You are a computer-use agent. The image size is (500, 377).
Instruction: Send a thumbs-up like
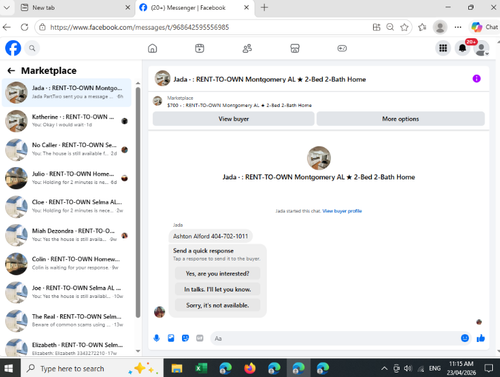point(481,338)
